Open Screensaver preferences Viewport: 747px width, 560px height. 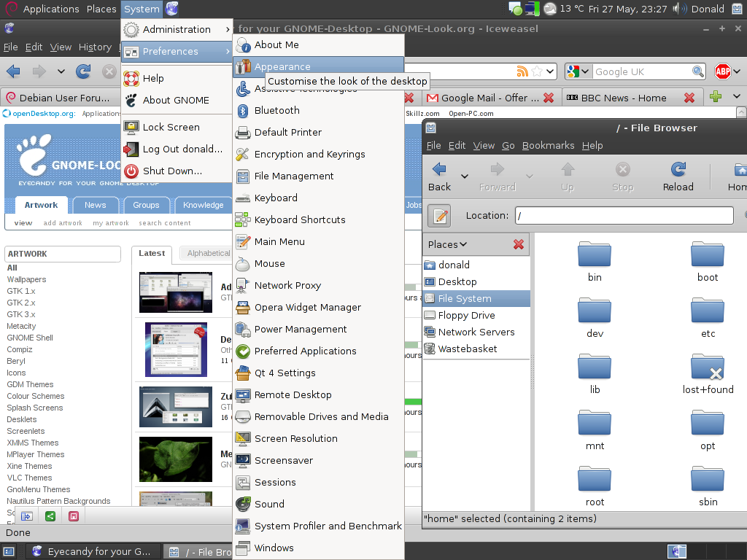coord(318,461)
